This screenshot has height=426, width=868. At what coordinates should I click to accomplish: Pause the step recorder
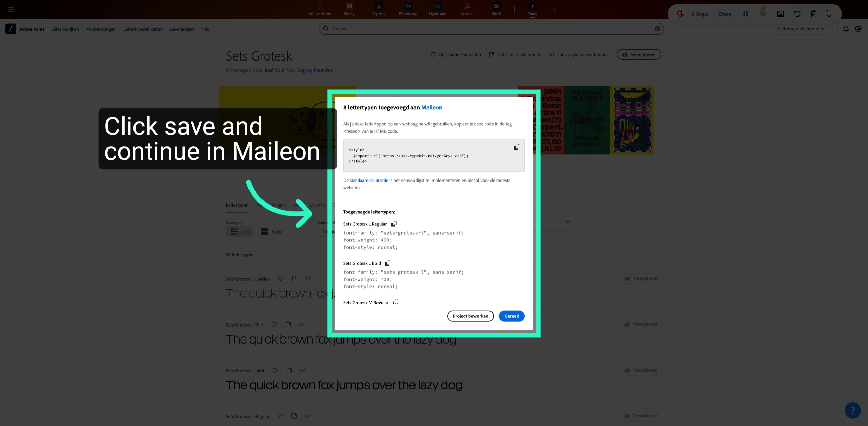coord(745,14)
